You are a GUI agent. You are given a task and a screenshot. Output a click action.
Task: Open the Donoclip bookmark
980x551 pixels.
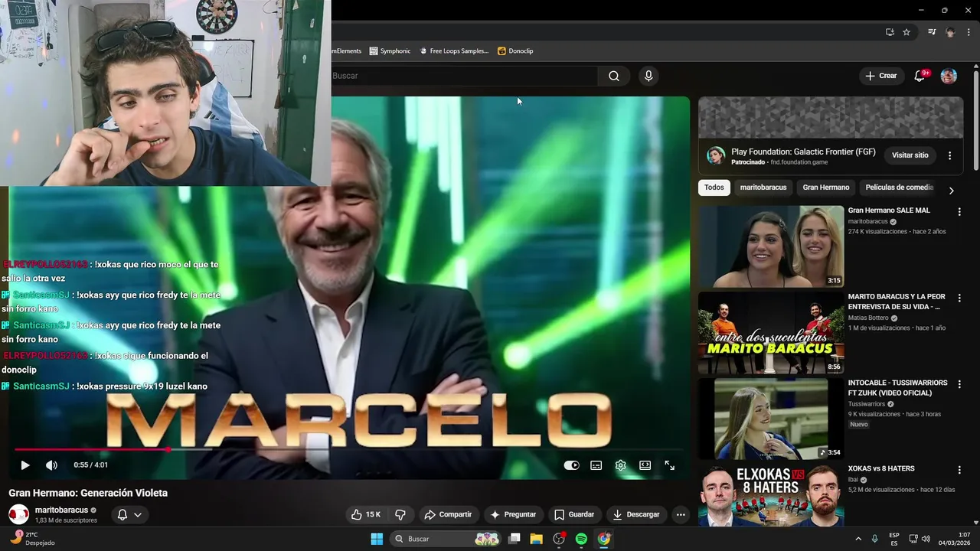pos(515,51)
